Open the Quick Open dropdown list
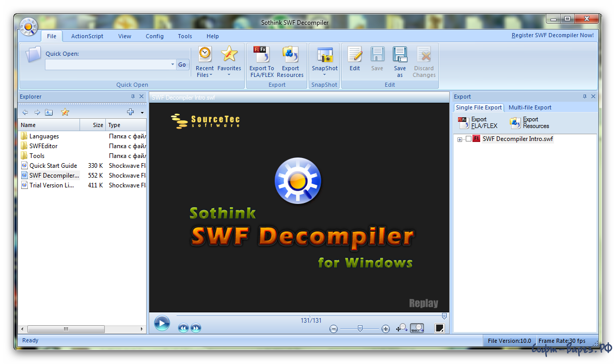Screen dimensions: 616x364 (x=172, y=65)
